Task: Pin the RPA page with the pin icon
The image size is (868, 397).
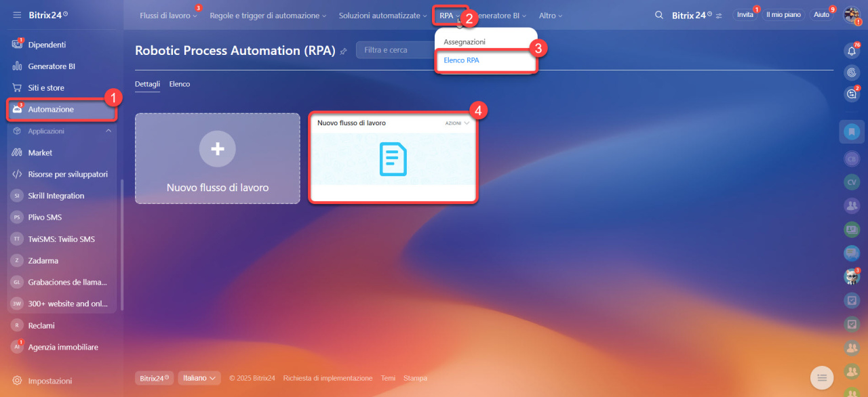Action: (344, 51)
